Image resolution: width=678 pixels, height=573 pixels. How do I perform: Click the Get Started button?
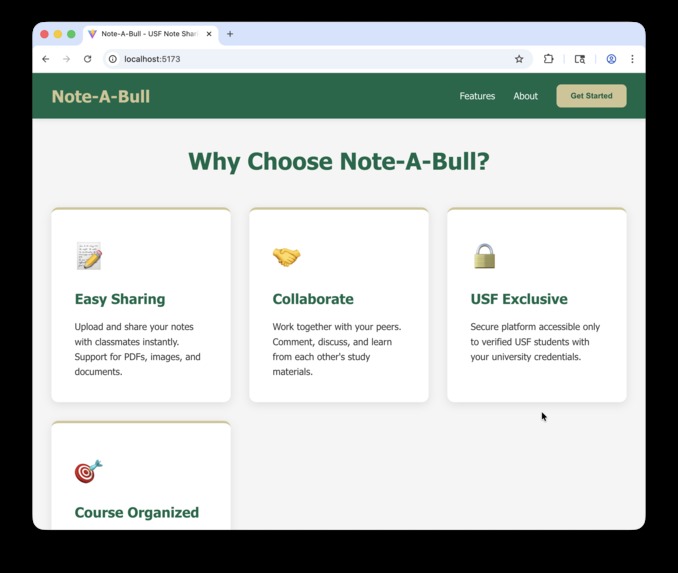(x=591, y=96)
